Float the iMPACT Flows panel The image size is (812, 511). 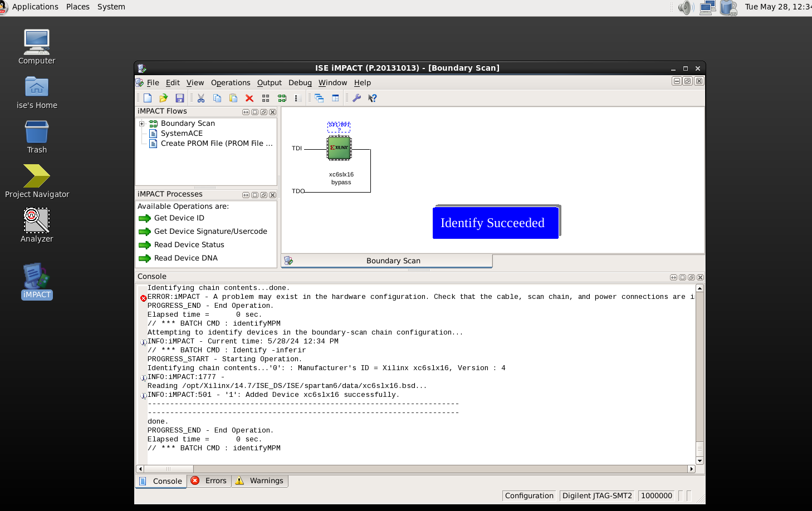[263, 112]
